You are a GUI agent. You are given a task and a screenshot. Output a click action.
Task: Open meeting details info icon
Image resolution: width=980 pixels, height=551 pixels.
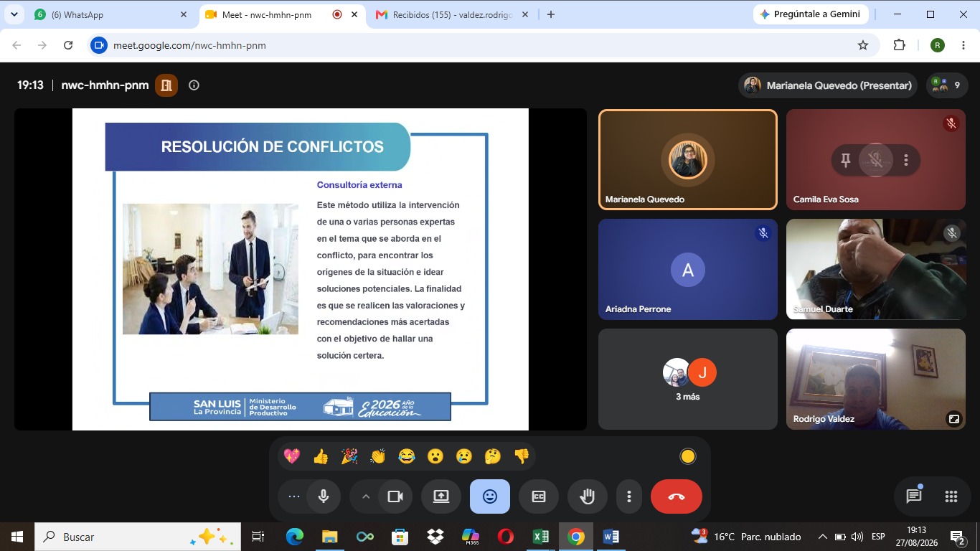pos(194,85)
